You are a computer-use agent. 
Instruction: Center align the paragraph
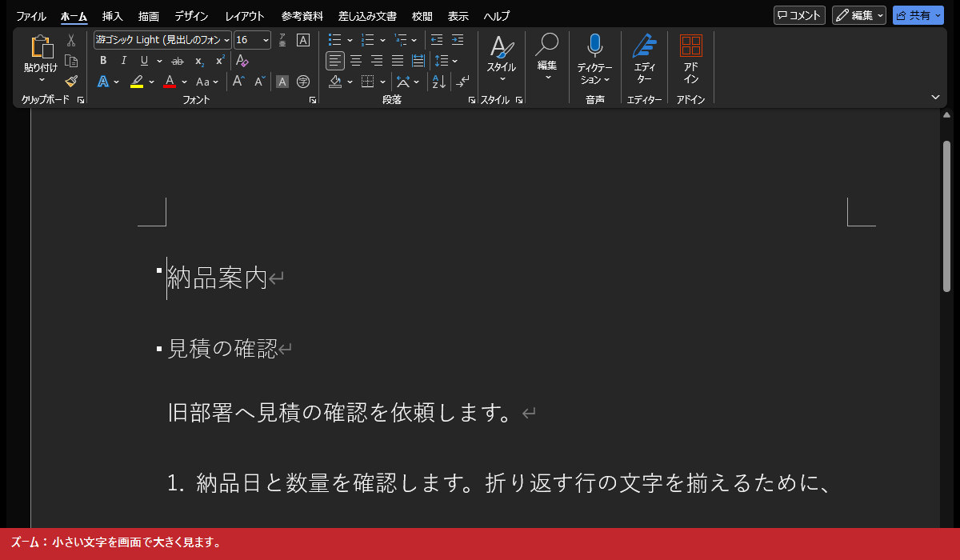356,61
